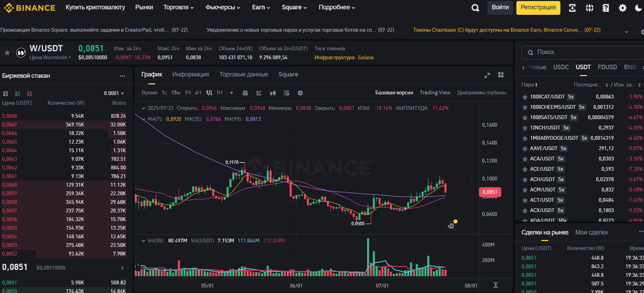Click the chart event marker icon

[x=451, y=226]
